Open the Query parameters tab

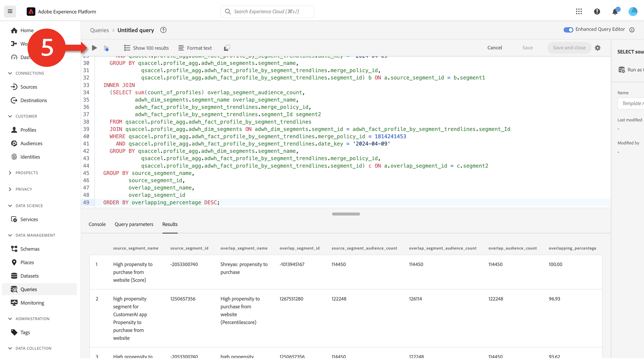click(x=134, y=224)
